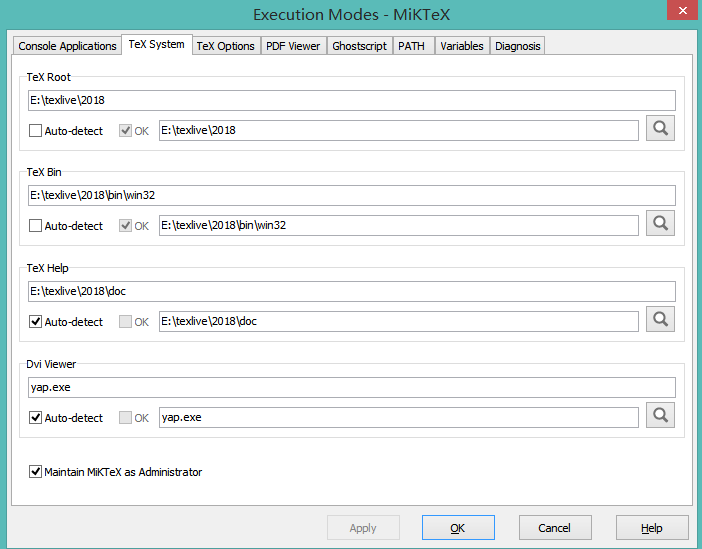The height and width of the screenshot is (549, 702).
Task: Click the Dvi Viewer browse magnifier icon
Action: point(660,415)
